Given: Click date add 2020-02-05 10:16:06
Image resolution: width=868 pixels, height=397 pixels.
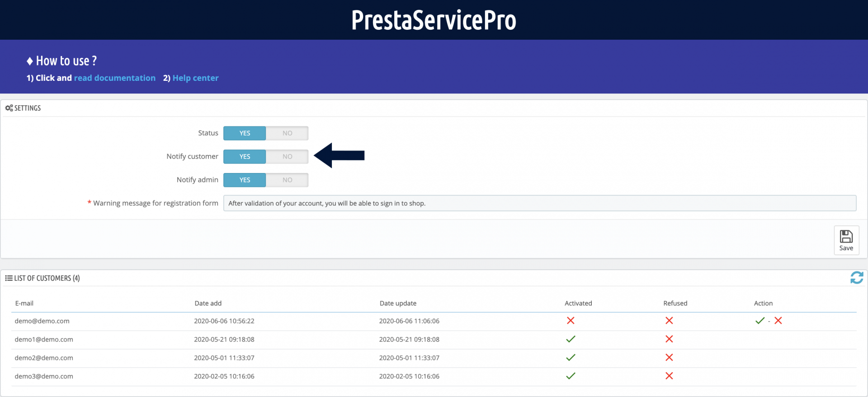Looking at the screenshot, I should 224,376.
